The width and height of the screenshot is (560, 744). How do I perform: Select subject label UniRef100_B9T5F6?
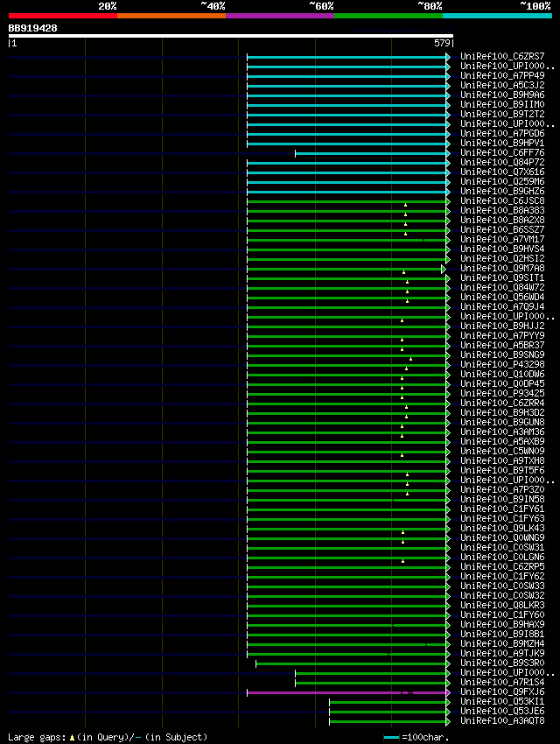pos(502,470)
